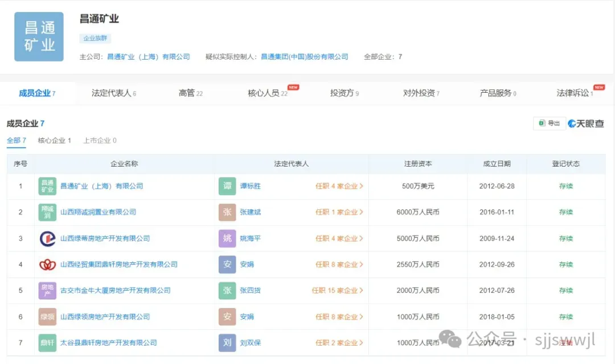Click the 安 avatar in row 4

[227, 264]
